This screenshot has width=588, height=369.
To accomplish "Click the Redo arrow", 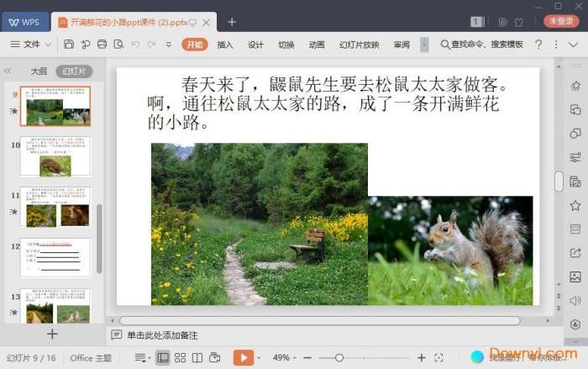I will (151, 45).
